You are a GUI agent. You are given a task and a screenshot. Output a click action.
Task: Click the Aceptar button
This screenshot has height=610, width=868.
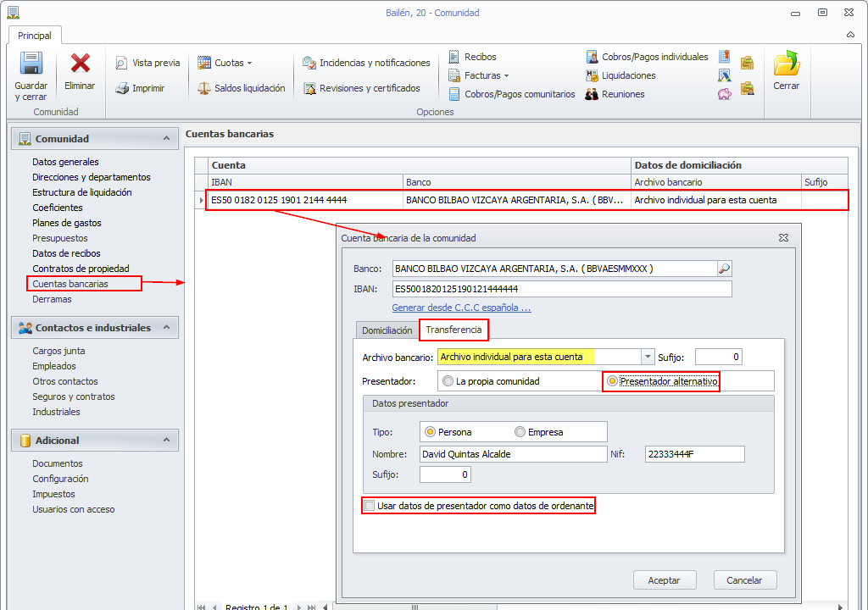pyautogui.click(x=665, y=580)
